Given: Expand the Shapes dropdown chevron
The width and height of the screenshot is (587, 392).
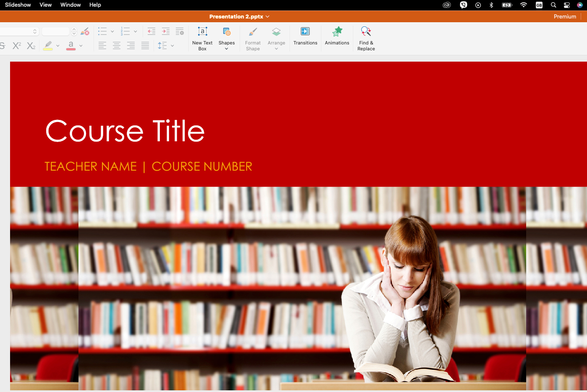Looking at the screenshot, I should click(x=227, y=49).
